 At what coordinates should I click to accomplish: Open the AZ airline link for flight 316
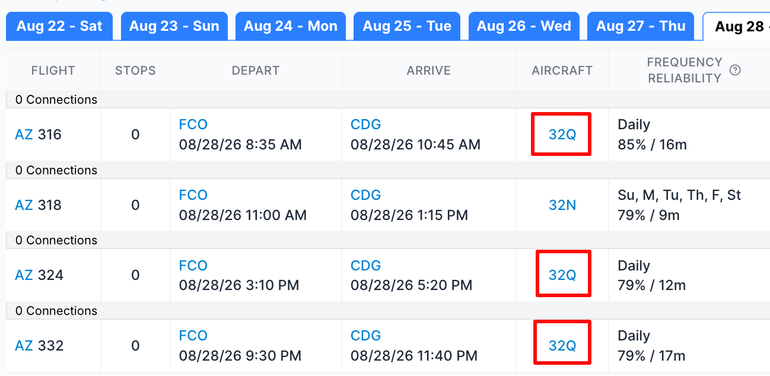24,134
